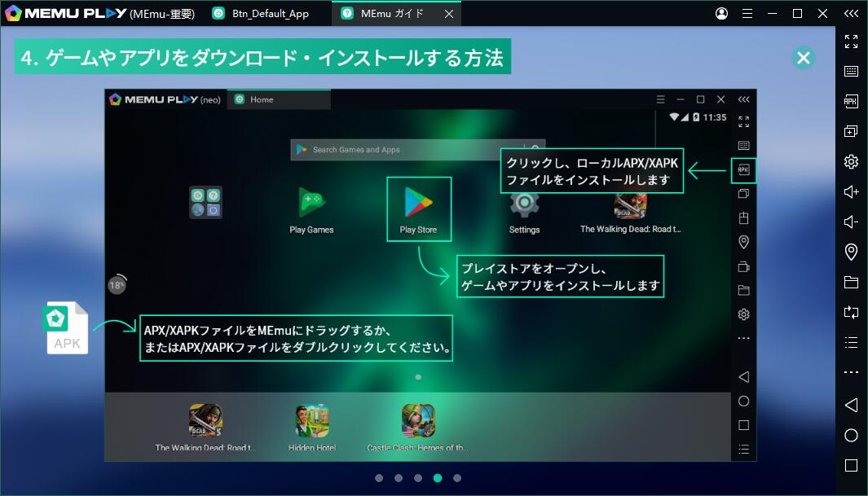Viewport: 868px width, 496px height.
Task: Open the GPS location tool in outer sidebar
Action: (851, 252)
